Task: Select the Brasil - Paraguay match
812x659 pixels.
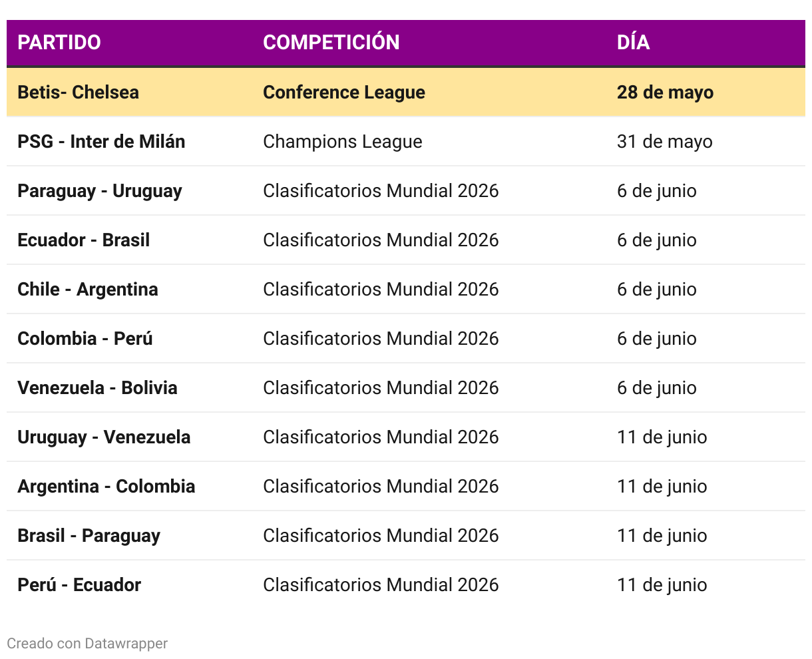Action: coord(89,536)
